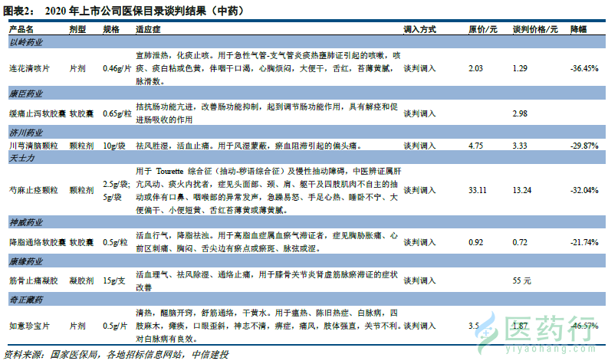This screenshot has height=364, width=608.
Task: Click the '以岭药业' company row
Action: point(307,42)
